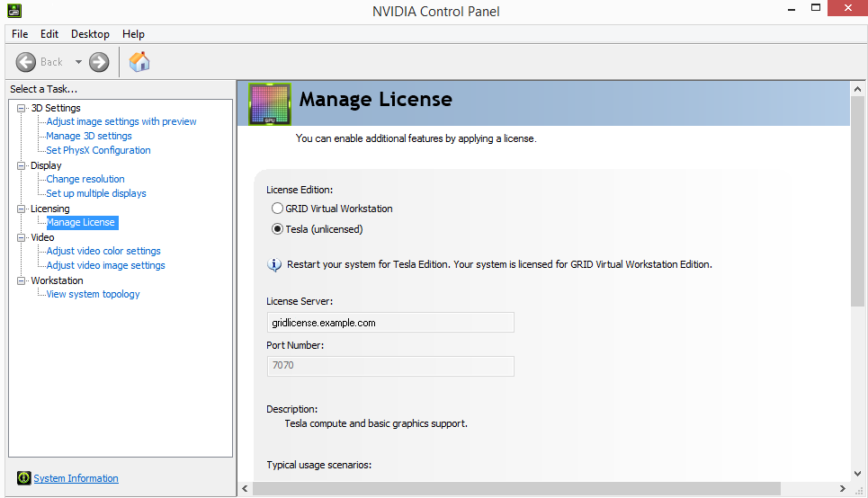The height and width of the screenshot is (498, 868).
Task: Click the Video category label
Action: pyautogui.click(x=42, y=237)
